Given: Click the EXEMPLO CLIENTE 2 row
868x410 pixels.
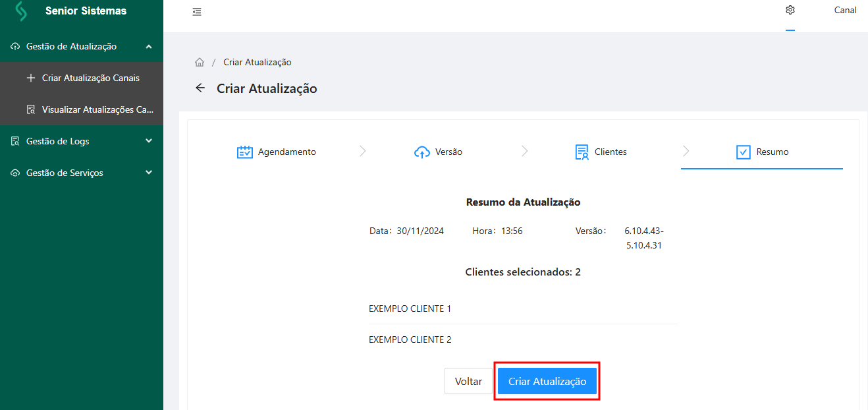Looking at the screenshot, I should click(x=523, y=340).
